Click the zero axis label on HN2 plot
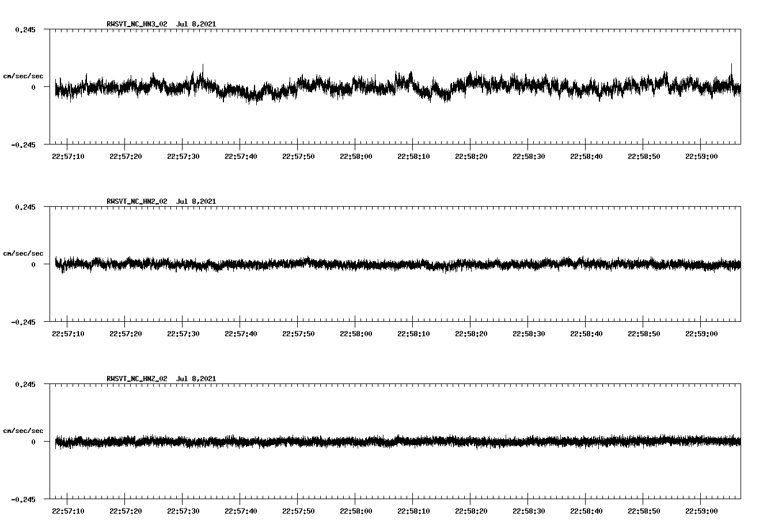Viewport: 782px width, 532px height. [33, 265]
